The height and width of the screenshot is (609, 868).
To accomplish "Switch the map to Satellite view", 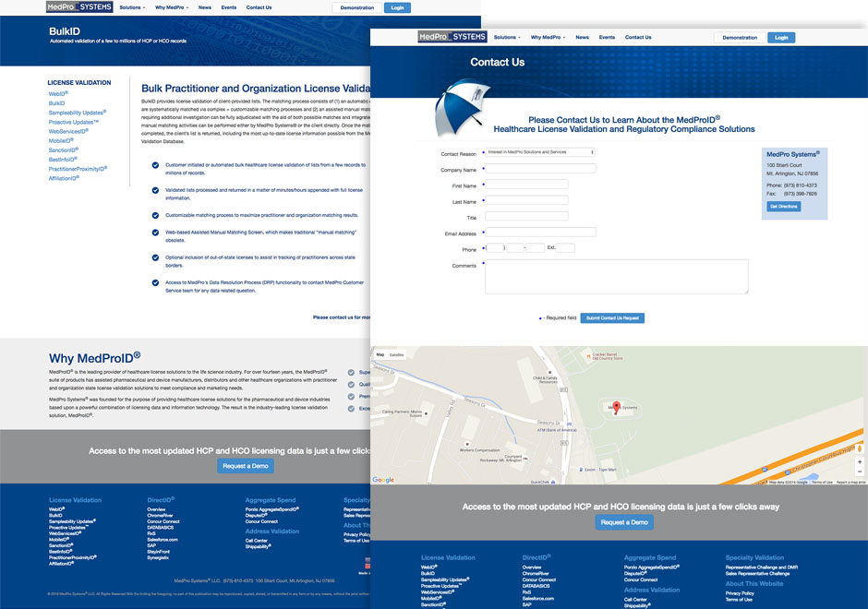I will click(397, 354).
